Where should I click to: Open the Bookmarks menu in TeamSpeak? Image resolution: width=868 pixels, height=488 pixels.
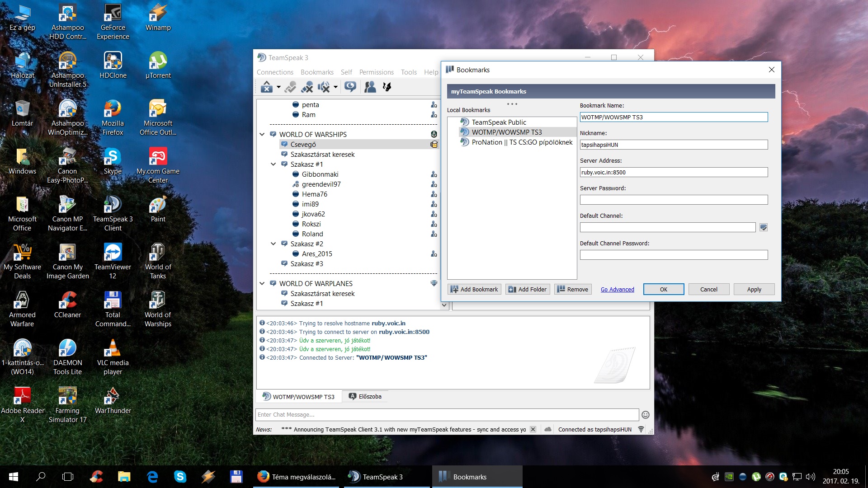pyautogui.click(x=317, y=72)
